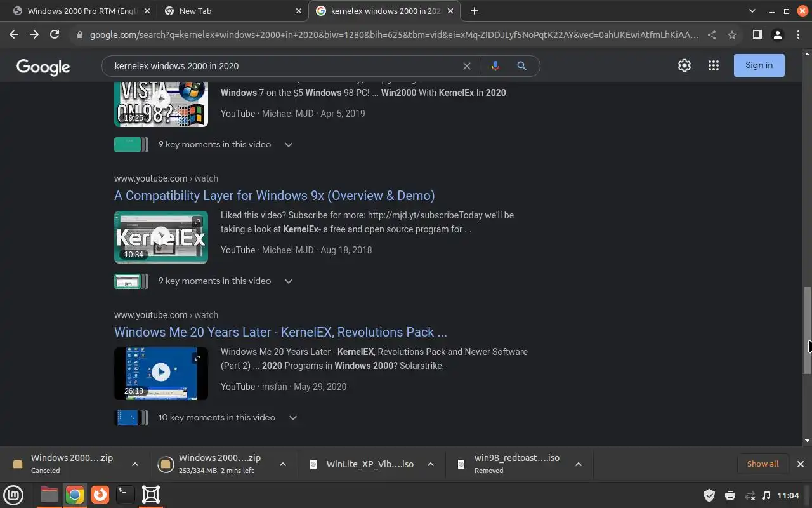Switch to the New Tab tab
This screenshot has width=812, height=508.
point(233,11)
